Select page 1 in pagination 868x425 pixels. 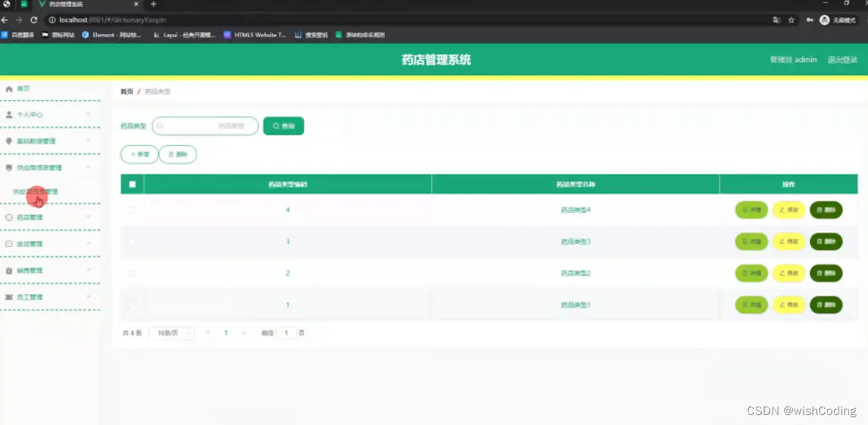click(226, 333)
